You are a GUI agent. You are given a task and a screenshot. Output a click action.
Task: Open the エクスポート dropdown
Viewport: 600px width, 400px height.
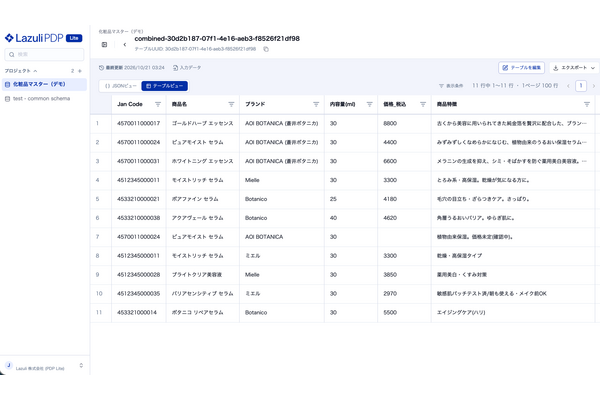click(574, 68)
